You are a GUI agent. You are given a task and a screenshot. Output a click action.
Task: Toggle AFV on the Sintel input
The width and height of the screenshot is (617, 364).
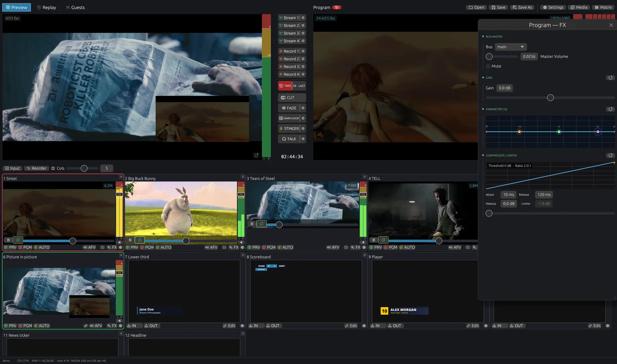[x=89, y=247]
